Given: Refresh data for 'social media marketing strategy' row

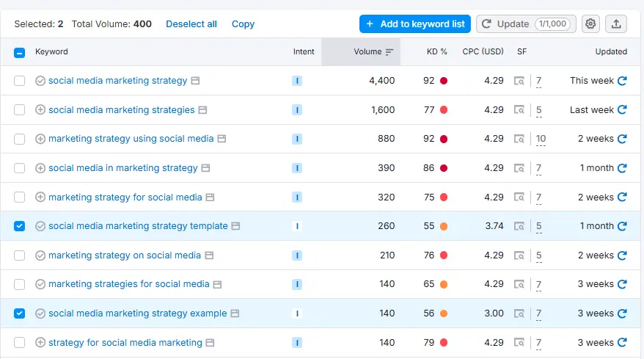Looking at the screenshot, I should pos(622,81).
